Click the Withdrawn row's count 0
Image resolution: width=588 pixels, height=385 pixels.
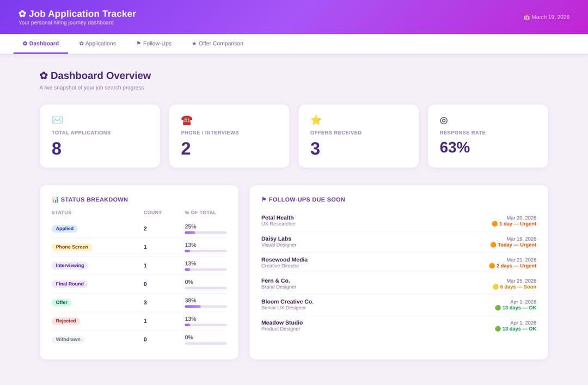coord(145,339)
